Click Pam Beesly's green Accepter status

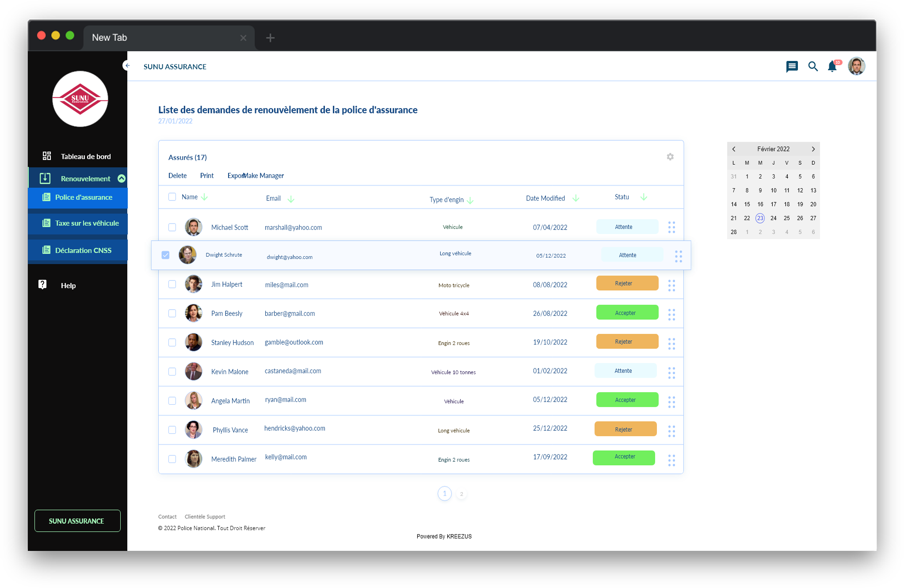click(x=627, y=313)
